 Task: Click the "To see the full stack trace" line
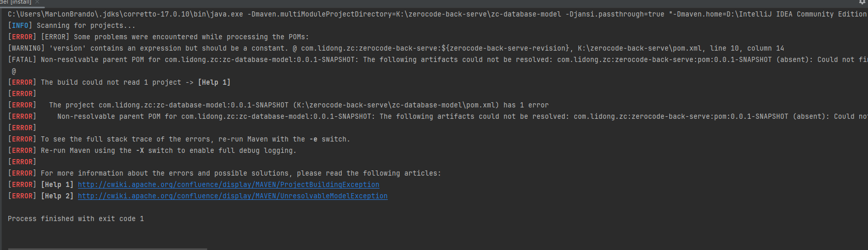(195, 139)
